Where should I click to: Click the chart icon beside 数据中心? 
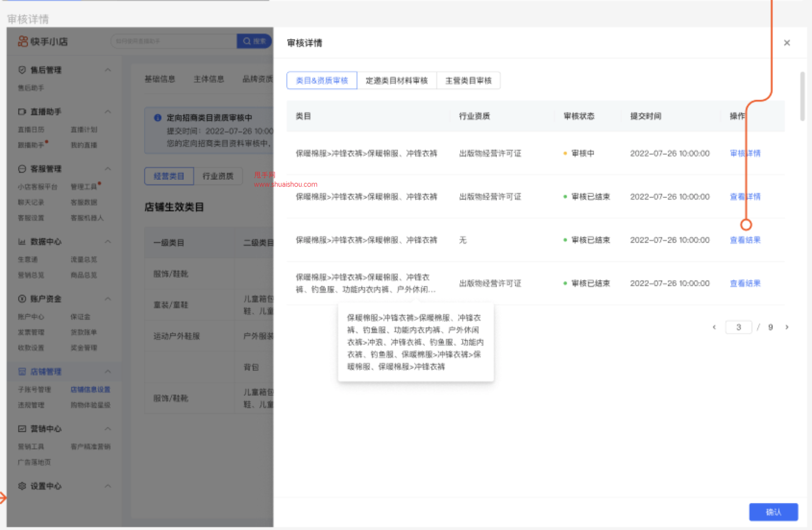coord(22,242)
